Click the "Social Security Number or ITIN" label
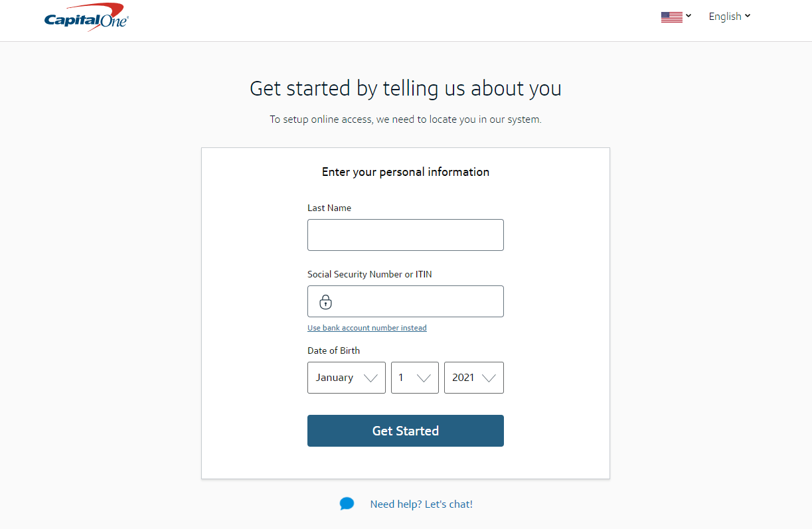This screenshot has height=529, width=812. [x=369, y=274]
